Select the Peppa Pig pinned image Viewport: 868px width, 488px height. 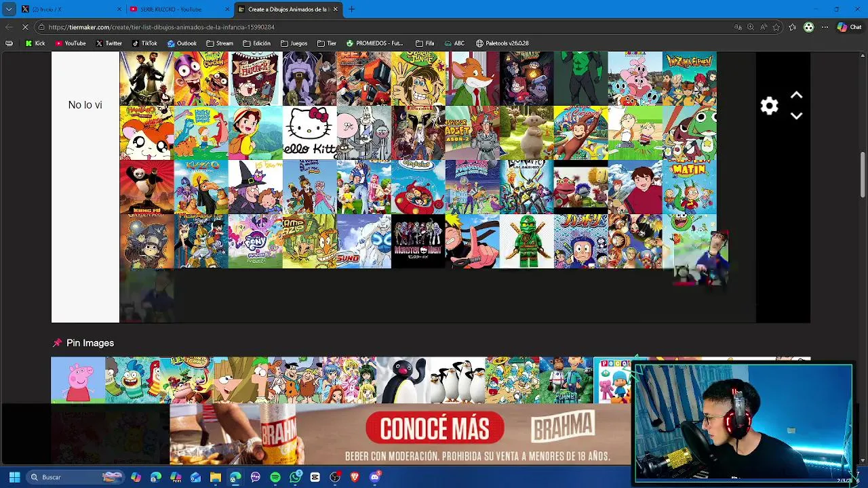pyautogui.click(x=78, y=380)
